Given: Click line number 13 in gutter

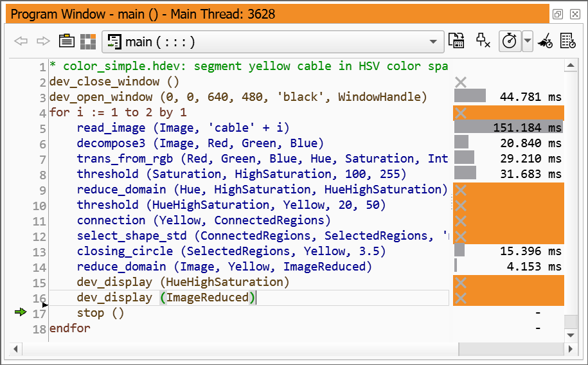Looking at the screenshot, I should tap(40, 251).
